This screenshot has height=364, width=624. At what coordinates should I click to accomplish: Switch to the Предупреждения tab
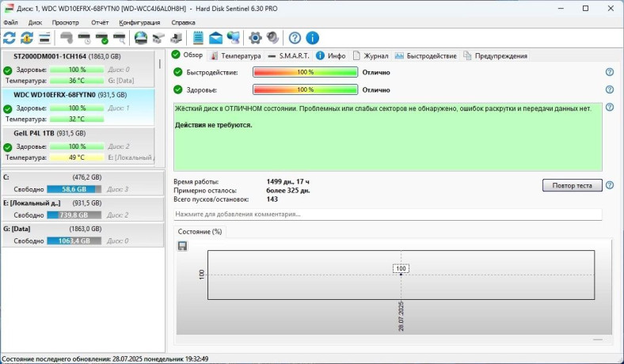pyautogui.click(x=496, y=56)
